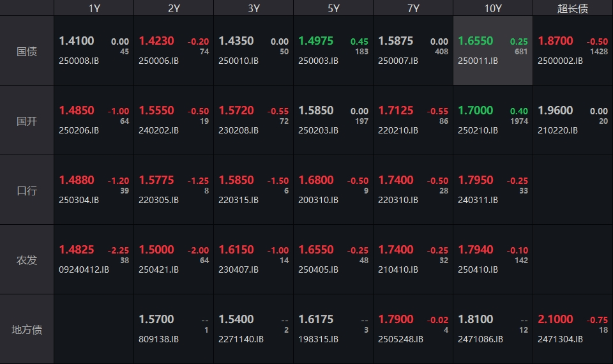Click the 1.8700 yield under 超长债
This screenshot has width=613, height=364.
coord(555,41)
